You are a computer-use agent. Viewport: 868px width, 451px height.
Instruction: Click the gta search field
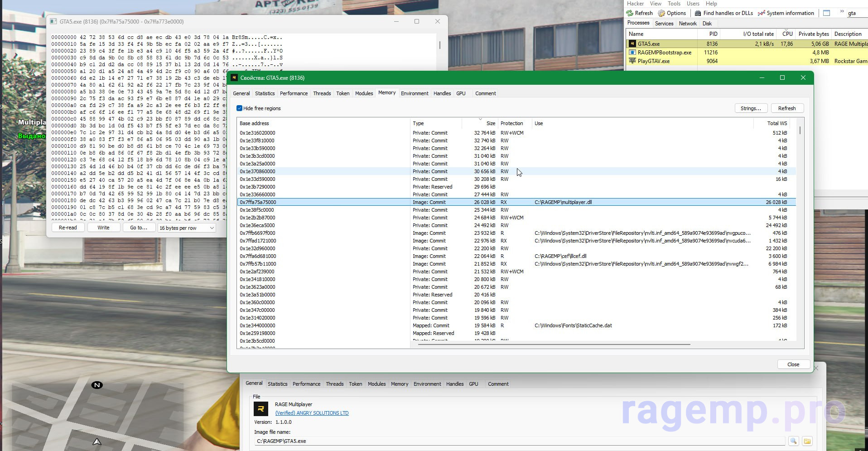click(857, 13)
